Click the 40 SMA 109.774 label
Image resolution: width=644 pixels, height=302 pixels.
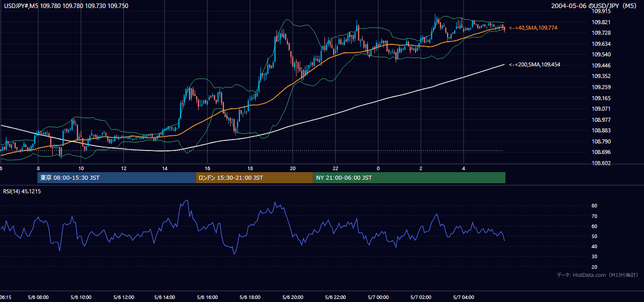(533, 28)
